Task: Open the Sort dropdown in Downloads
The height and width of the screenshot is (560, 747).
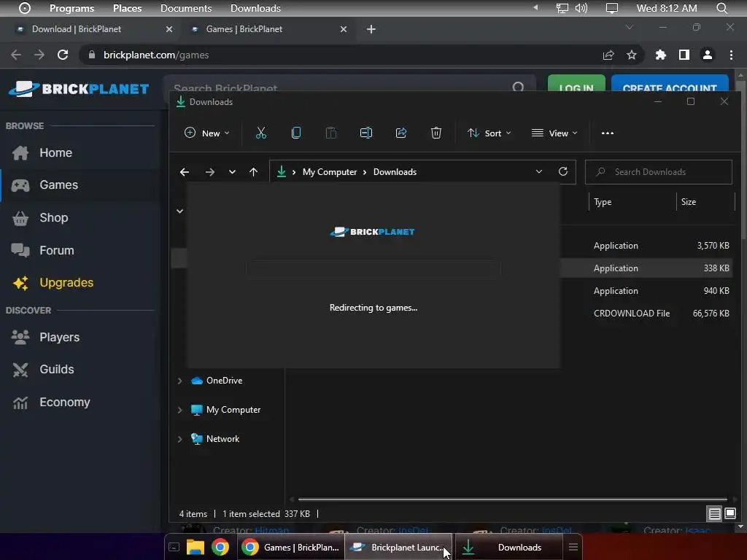Action: pyautogui.click(x=489, y=133)
